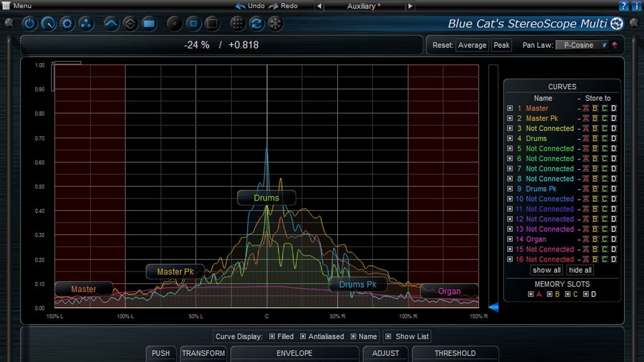Open the TRANSFORM tab
644x362 pixels.
point(203,353)
